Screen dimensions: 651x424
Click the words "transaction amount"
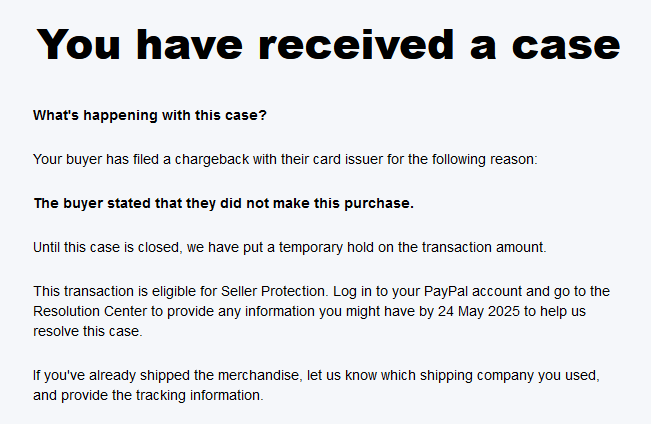484,247
